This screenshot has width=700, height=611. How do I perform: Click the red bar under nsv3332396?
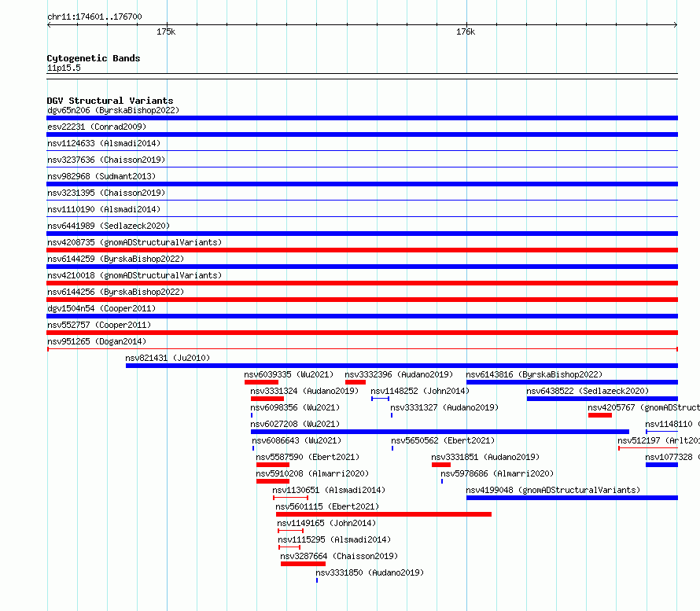pos(356,382)
